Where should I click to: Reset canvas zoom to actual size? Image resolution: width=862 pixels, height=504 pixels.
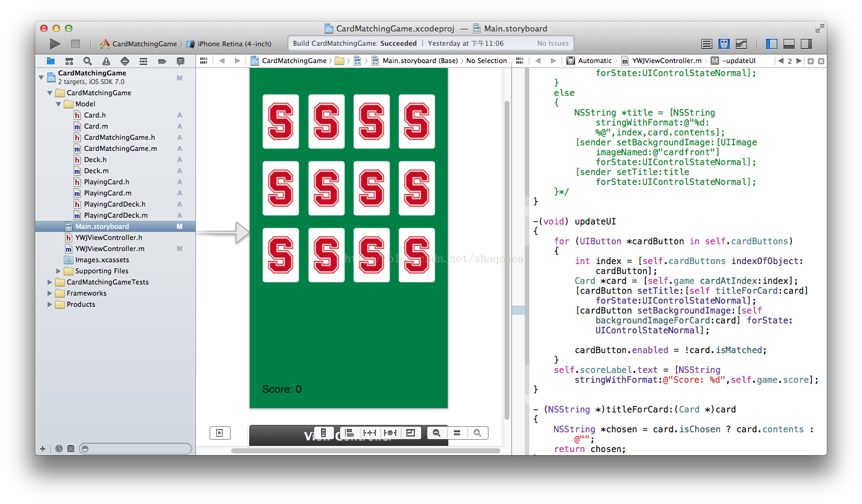[x=457, y=433]
